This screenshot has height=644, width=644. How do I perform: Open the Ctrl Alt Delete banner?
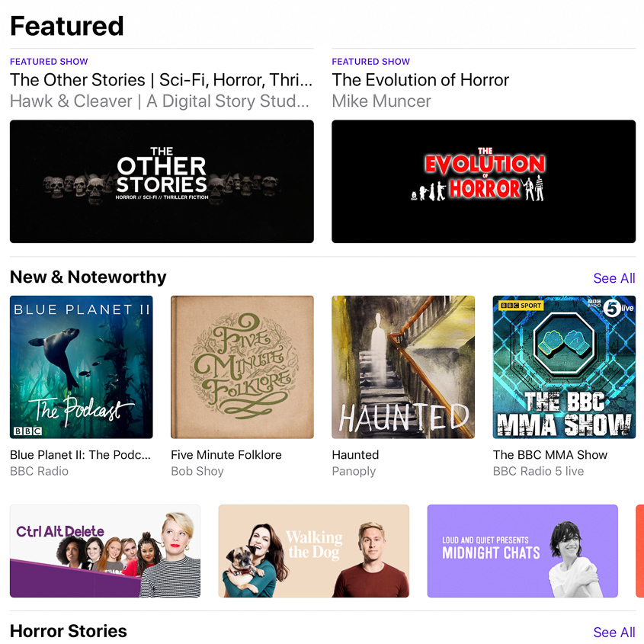point(105,551)
